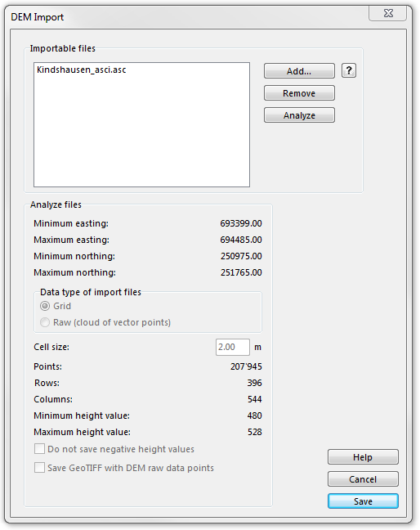Viewport: 420px width, 530px height.
Task: Click the maximum northing value 251765.00
Action: pyautogui.click(x=241, y=272)
